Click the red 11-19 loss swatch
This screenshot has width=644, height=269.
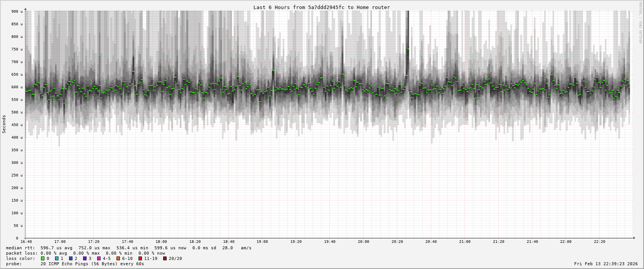[x=140, y=258]
